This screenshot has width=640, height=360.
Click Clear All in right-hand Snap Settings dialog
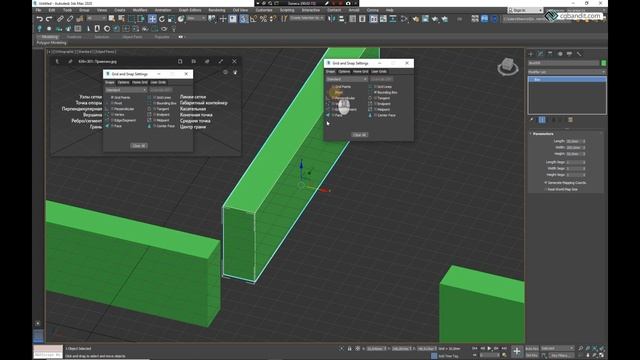tap(360, 135)
